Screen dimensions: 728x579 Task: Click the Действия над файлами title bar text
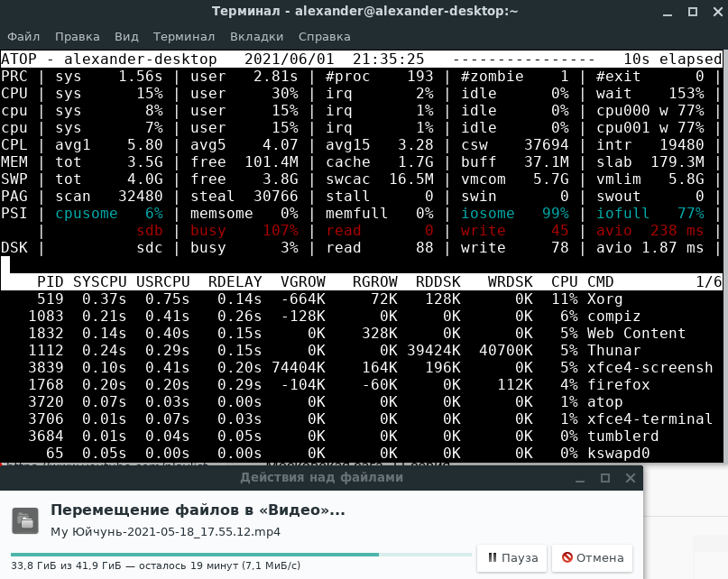click(x=322, y=478)
